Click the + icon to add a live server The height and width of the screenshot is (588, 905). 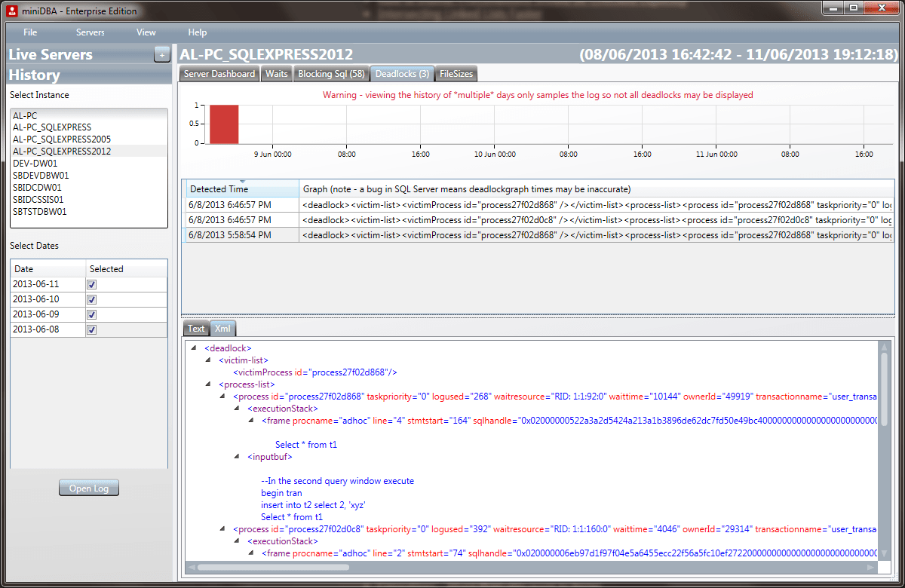coord(161,54)
